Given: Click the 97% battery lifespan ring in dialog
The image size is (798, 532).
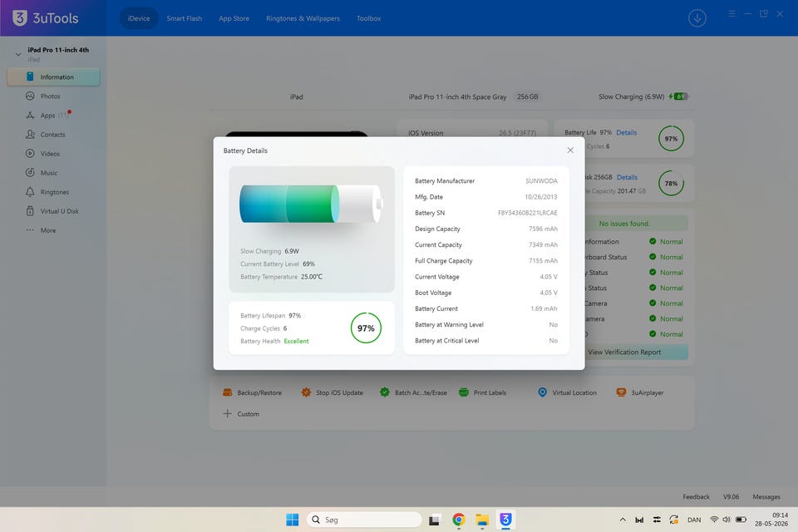Looking at the screenshot, I should coord(366,328).
